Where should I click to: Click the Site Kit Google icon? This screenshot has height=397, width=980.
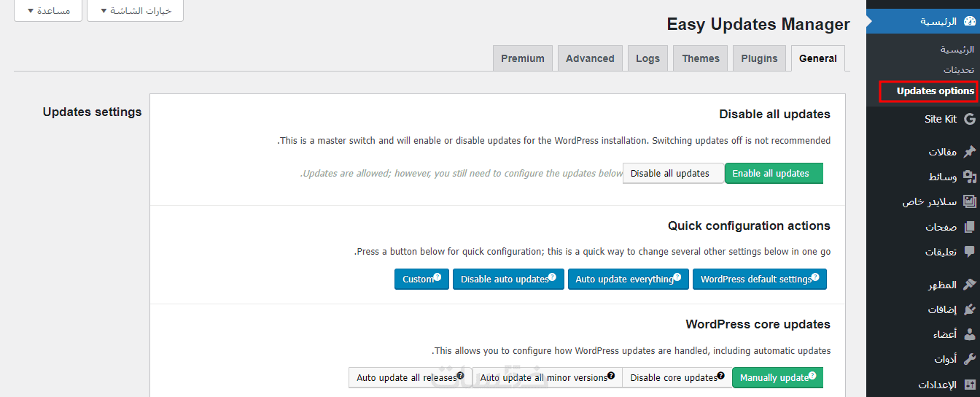tap(969, 119)
